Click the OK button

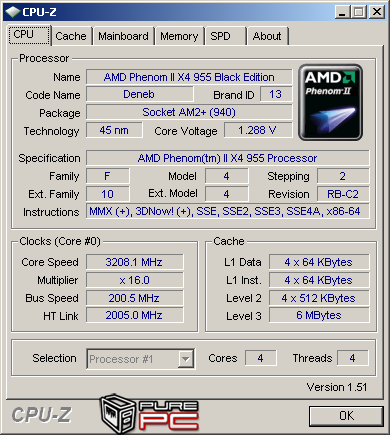coord(346,416)
